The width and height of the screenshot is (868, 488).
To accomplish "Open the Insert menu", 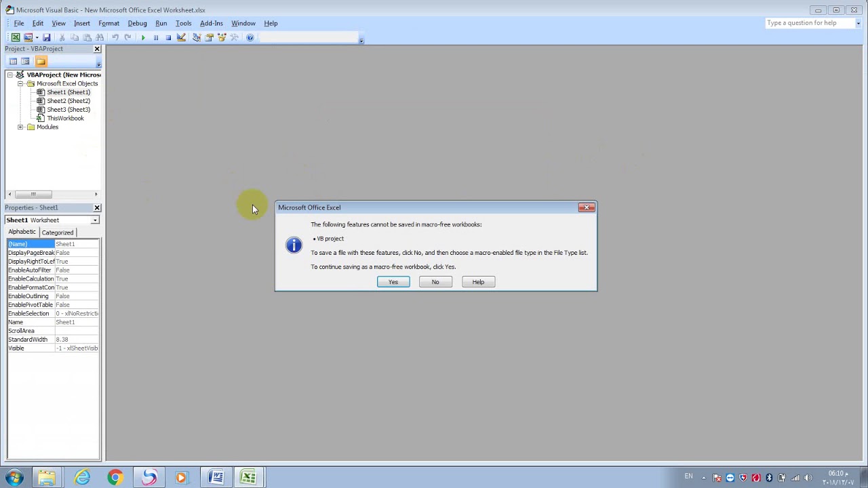I will click(81, 23).
